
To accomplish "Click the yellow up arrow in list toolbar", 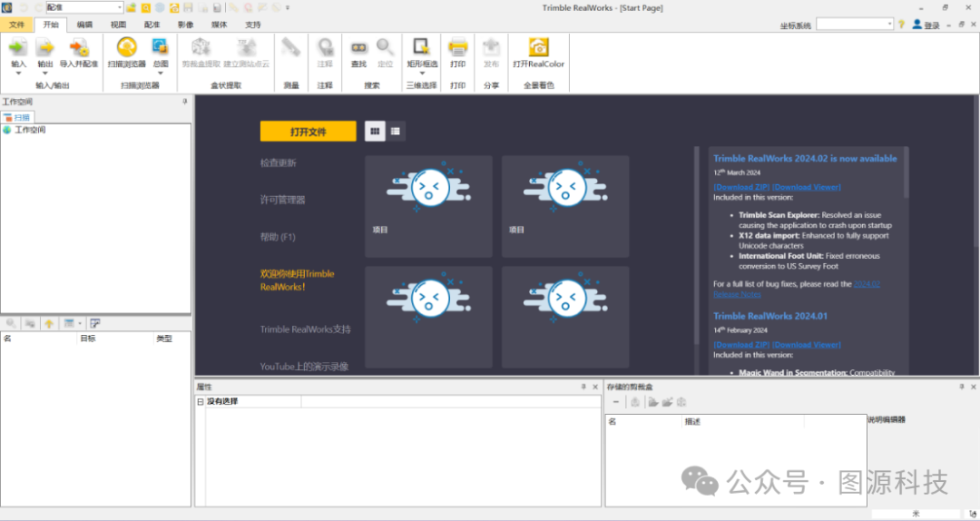I will click(x=49, y=323).
